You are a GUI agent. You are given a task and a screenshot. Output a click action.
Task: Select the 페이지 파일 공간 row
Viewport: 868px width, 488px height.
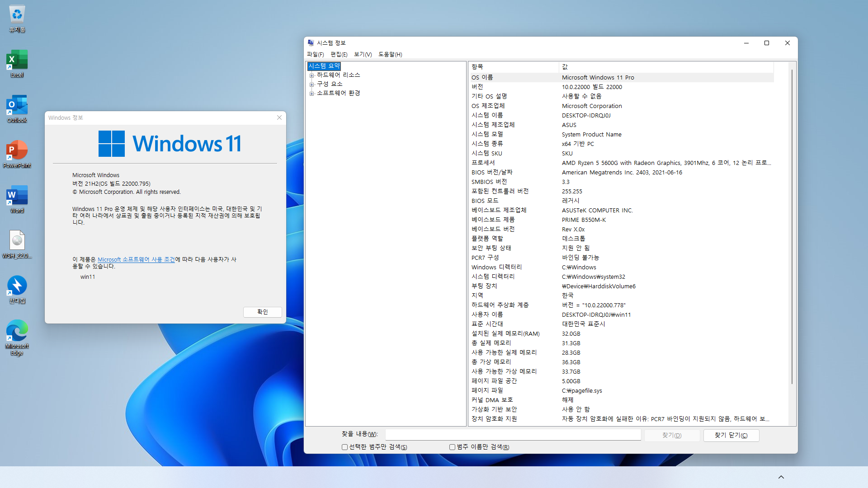tap(622, 381)
